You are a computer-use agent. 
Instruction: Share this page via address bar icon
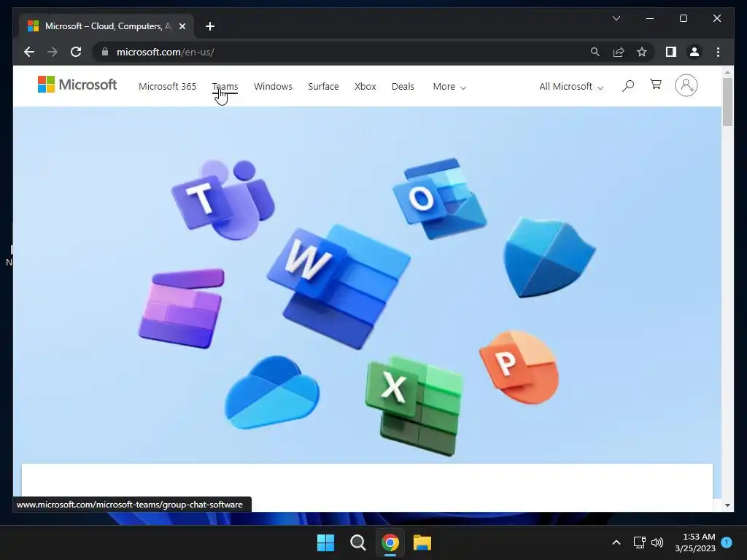(x=619, y=52)
